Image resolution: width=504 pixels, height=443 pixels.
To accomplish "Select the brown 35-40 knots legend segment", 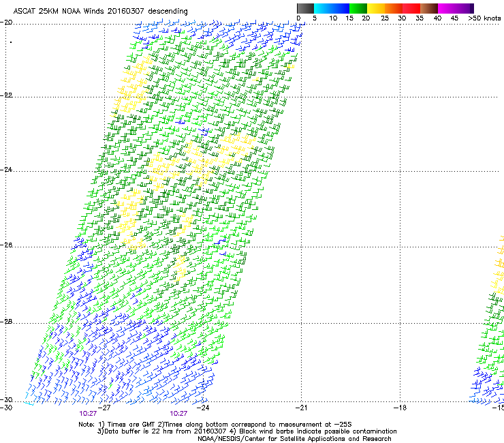I will pyautogui.click(x=429, y=8).
